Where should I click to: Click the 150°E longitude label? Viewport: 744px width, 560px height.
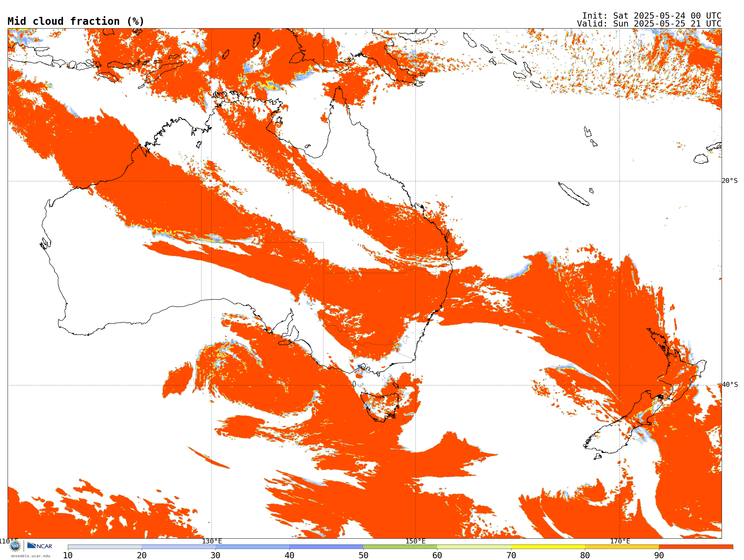click(x=415, y=541)
